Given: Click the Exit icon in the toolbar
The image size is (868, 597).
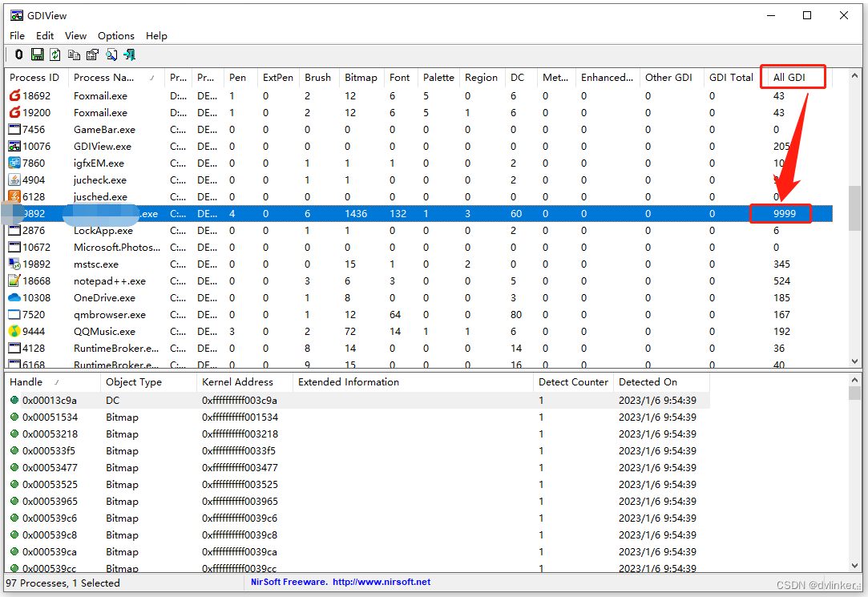Looking at the screenshot, I should 130,54.
